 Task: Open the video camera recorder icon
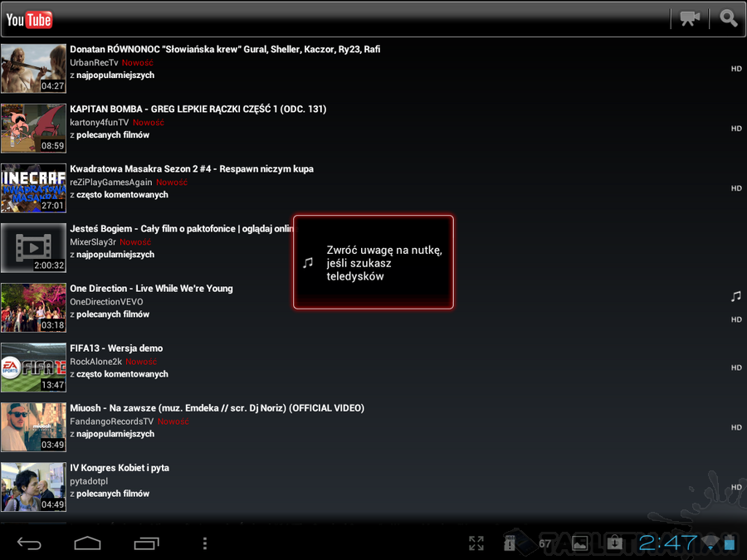pos(690,18)
